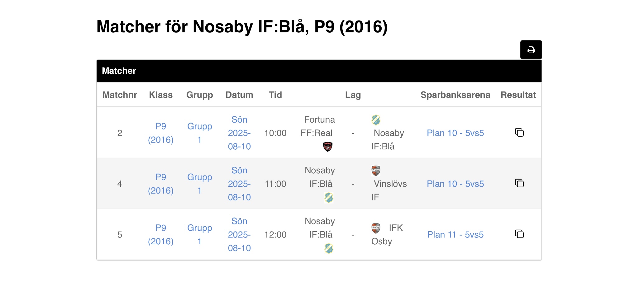Click Nosaby IF crest in match 4
The height and width of the screenshot is (300, 644).
click(329, 198)
